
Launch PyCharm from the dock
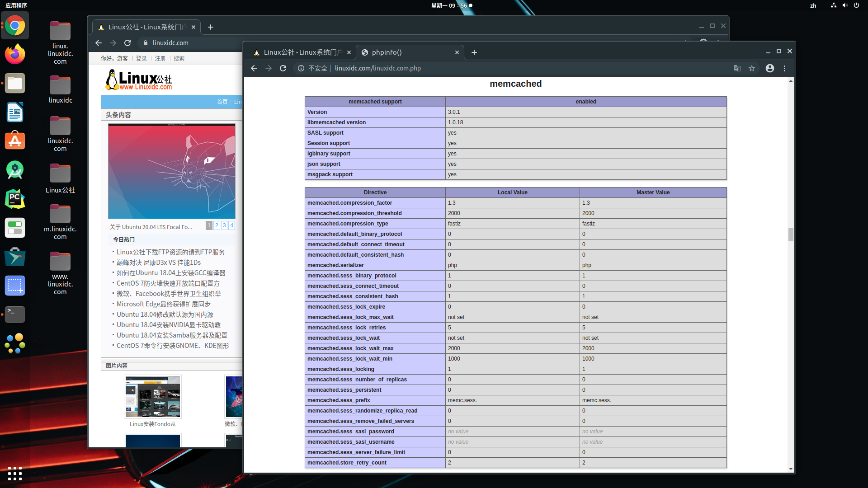click(15, 199)
